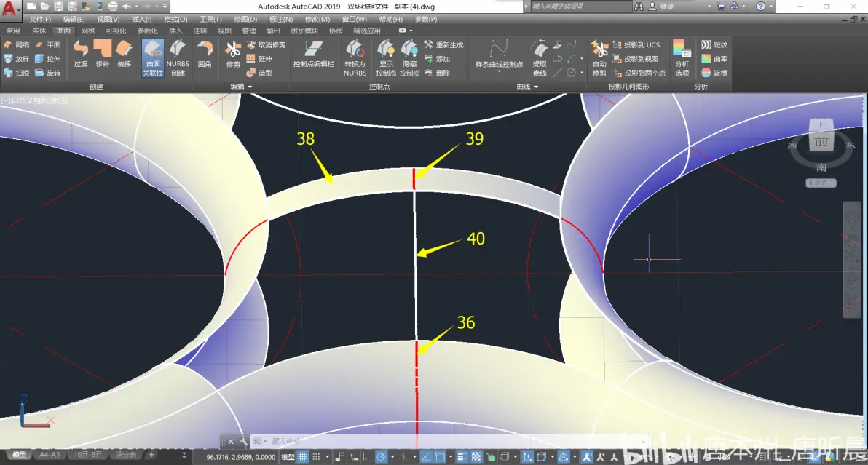Toggle 模型 space button in status bar

(x=288, y=457)
